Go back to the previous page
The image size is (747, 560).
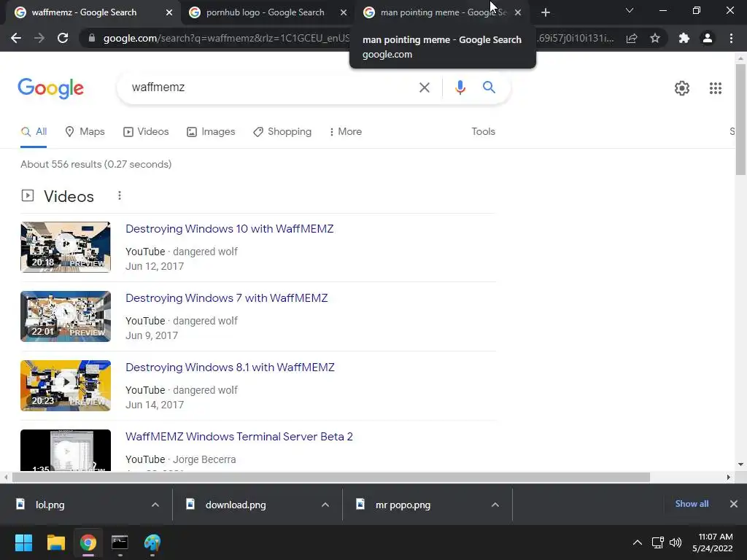(16, 38)
